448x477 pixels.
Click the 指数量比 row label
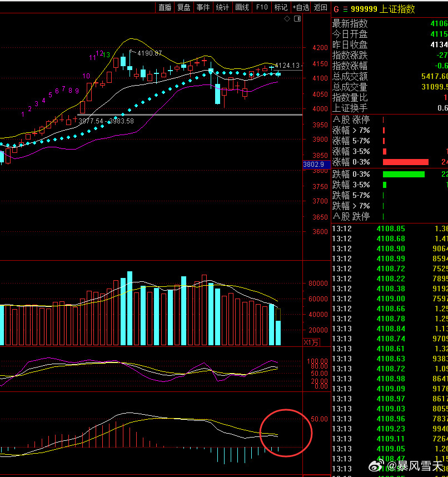350,98
